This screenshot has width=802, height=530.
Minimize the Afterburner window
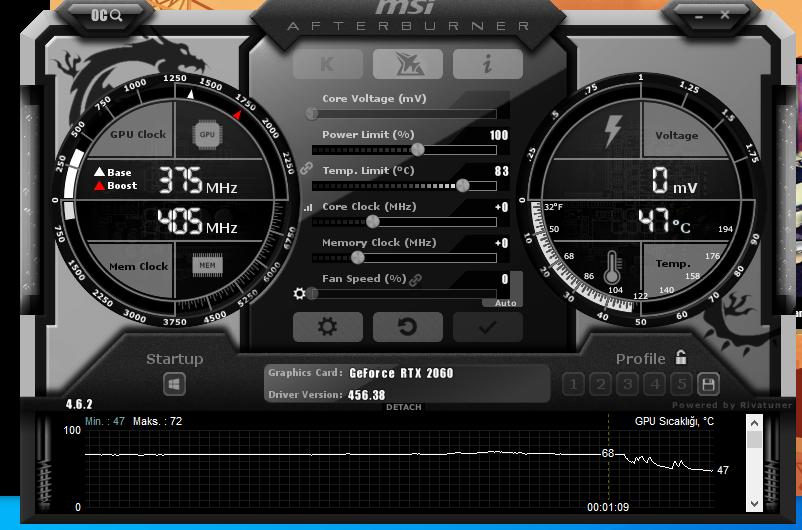tap(699, 16)
